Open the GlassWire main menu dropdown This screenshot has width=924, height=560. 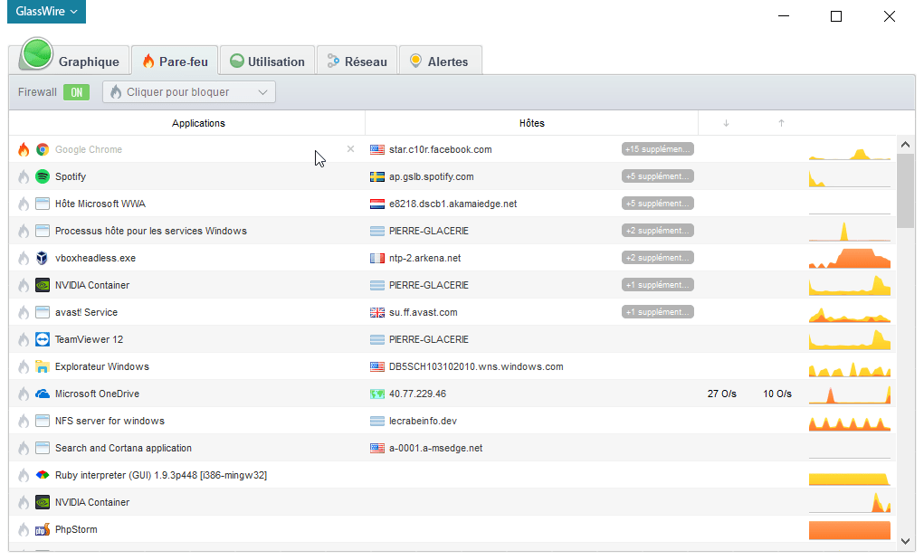point(46,11)
